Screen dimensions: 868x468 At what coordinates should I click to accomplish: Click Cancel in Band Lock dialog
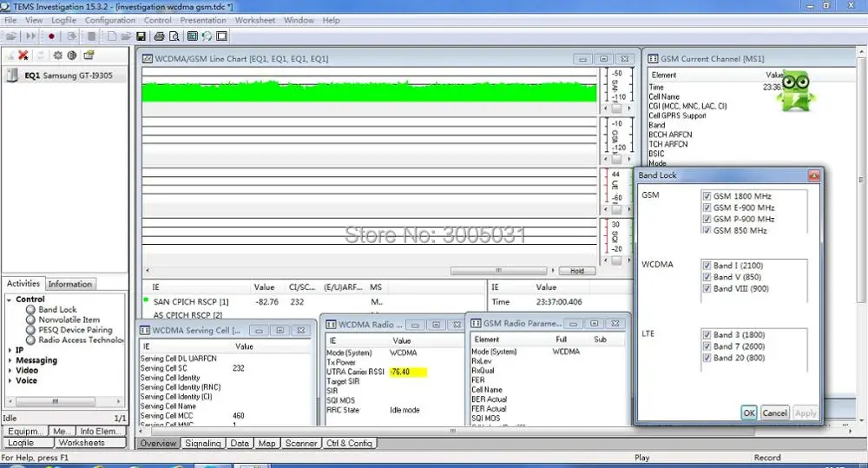point(774,412)
